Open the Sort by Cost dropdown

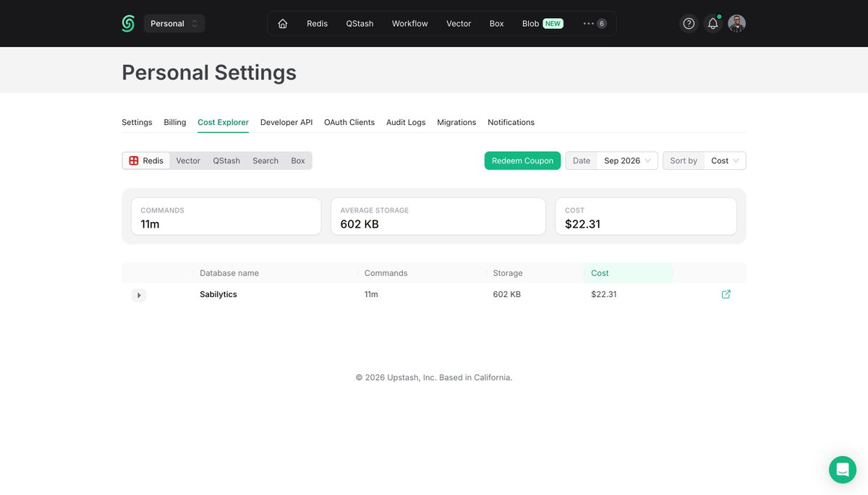pos(705,160)
